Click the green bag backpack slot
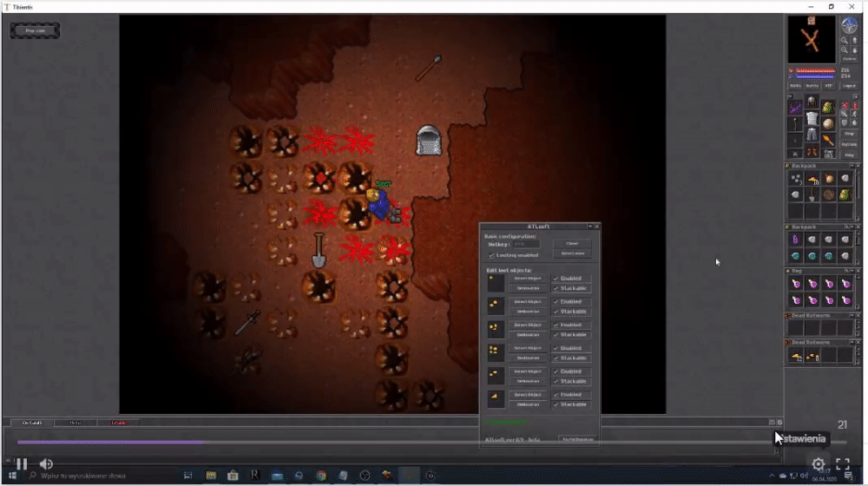The width and height of the screenshot is (868, 486). click(x=828, y=108)
